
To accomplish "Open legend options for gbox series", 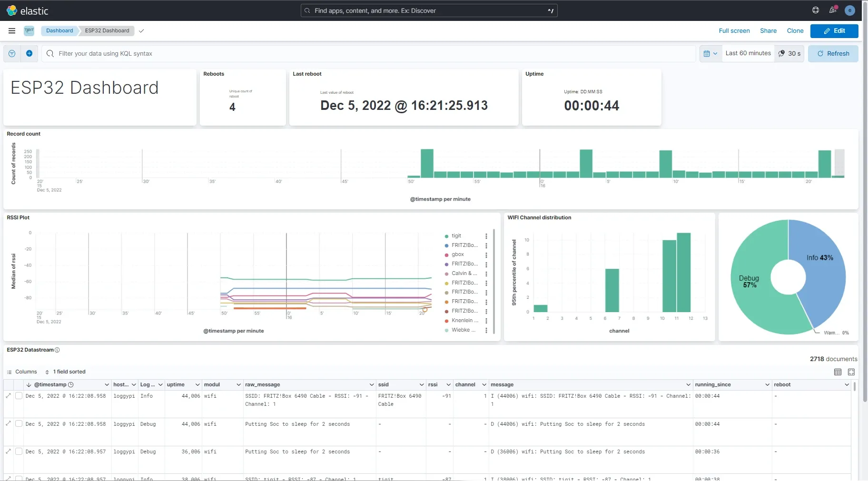I will (486, 255).
